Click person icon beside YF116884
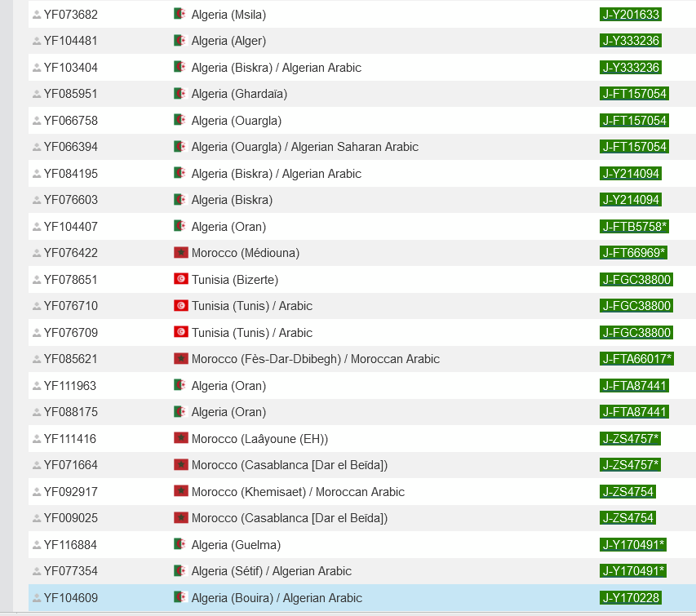 point(37,545)
